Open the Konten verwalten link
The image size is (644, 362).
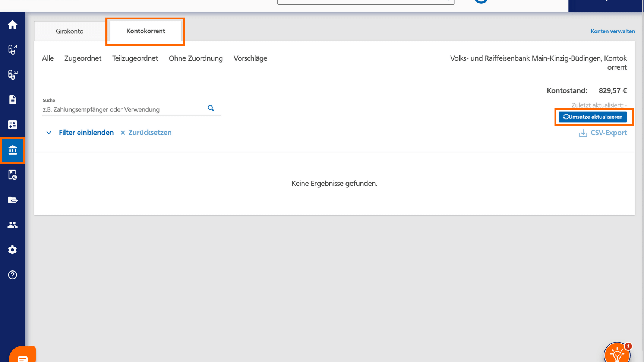pos(612,31)
